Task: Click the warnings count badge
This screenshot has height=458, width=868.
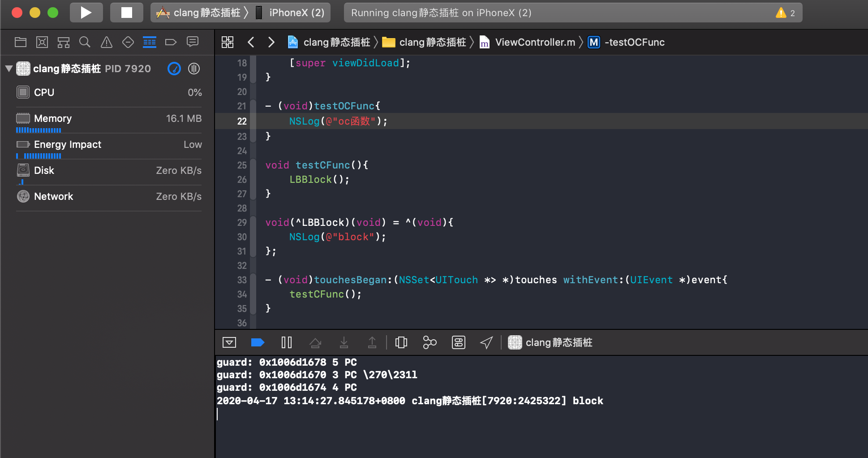Action: [786, 13]
